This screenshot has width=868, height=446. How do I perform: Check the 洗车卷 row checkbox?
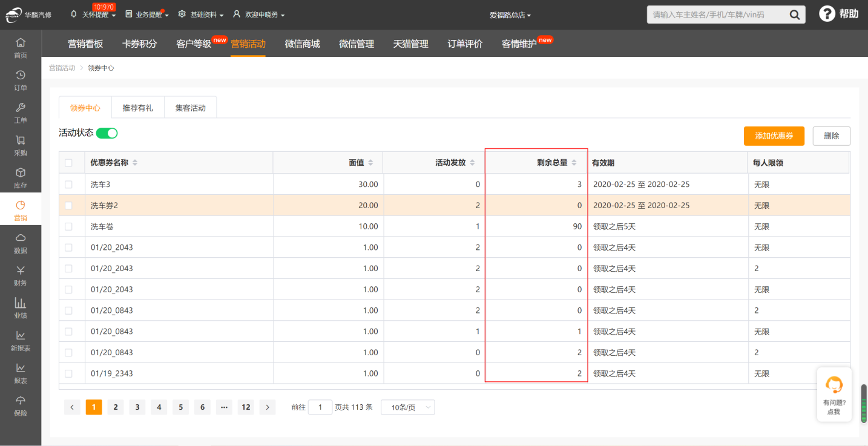click(68, 226)
